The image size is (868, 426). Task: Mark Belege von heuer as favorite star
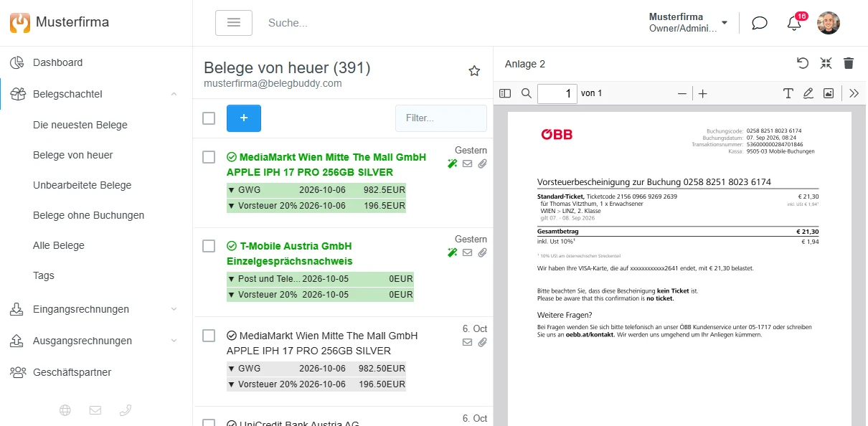[x=474, y=70]
